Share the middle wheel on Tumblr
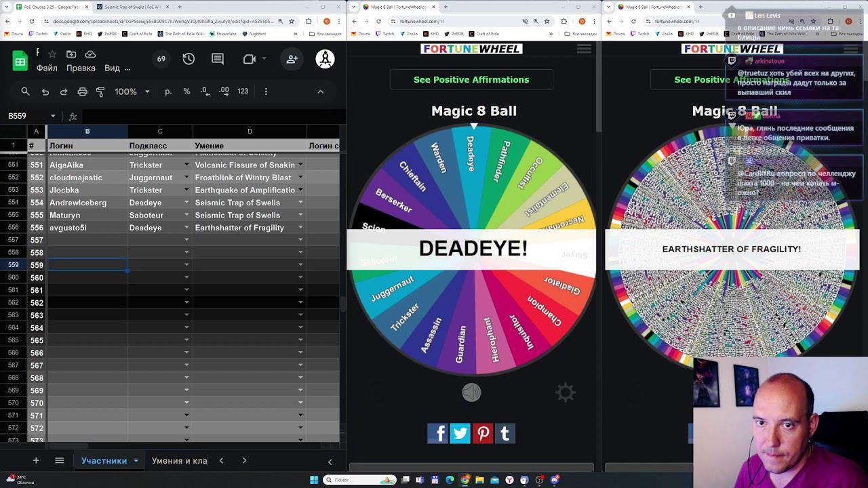Viewport: 868px width, 488px height. pos(505,433)
